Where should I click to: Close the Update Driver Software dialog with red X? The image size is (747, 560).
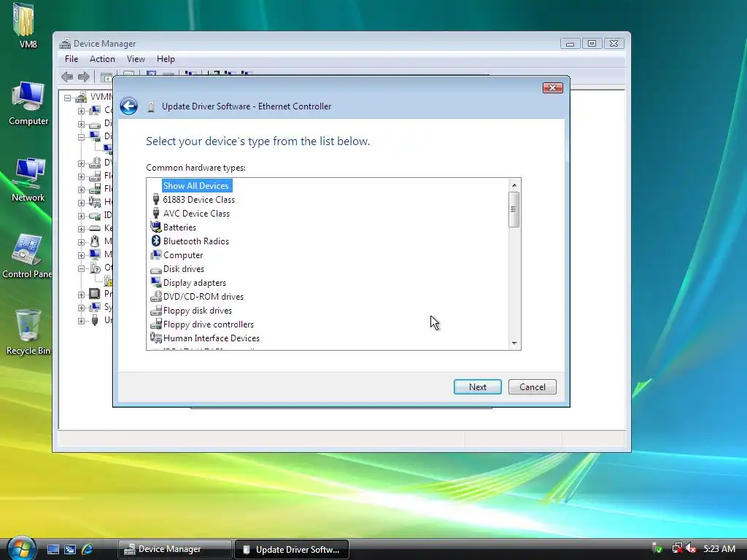553,87
